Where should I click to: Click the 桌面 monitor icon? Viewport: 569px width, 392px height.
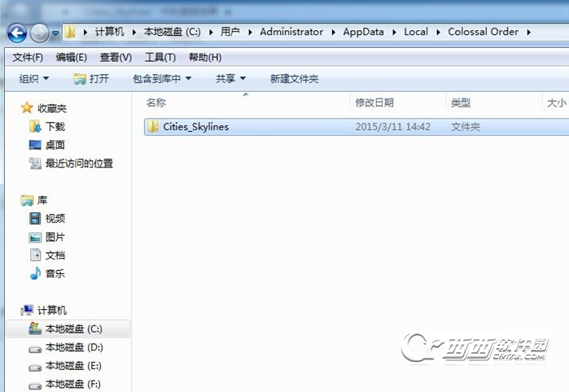click(35, 145)
